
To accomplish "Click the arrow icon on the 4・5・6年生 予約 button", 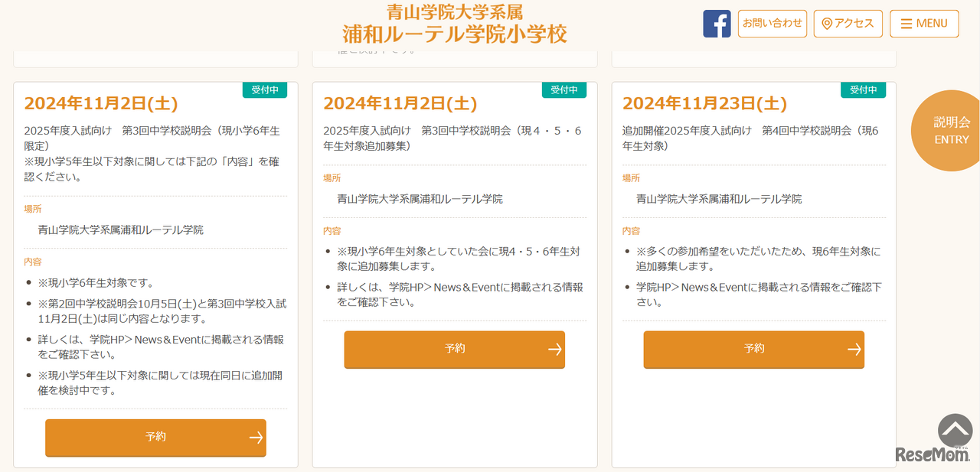I will pyautogui.click(x=555, y=350).
